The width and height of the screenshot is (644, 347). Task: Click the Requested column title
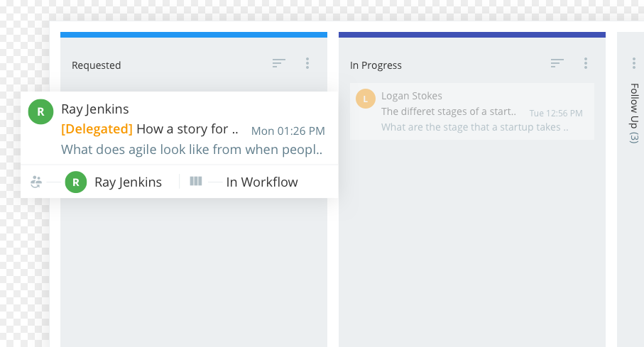pos(97,65)
